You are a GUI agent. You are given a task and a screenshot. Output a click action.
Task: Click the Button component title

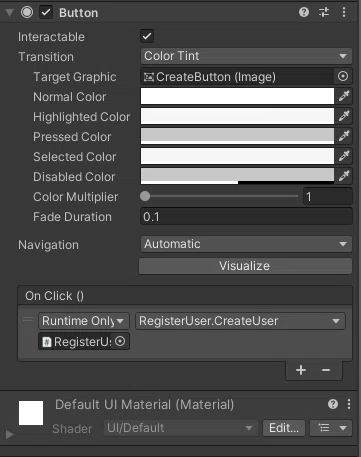point(79,13)
